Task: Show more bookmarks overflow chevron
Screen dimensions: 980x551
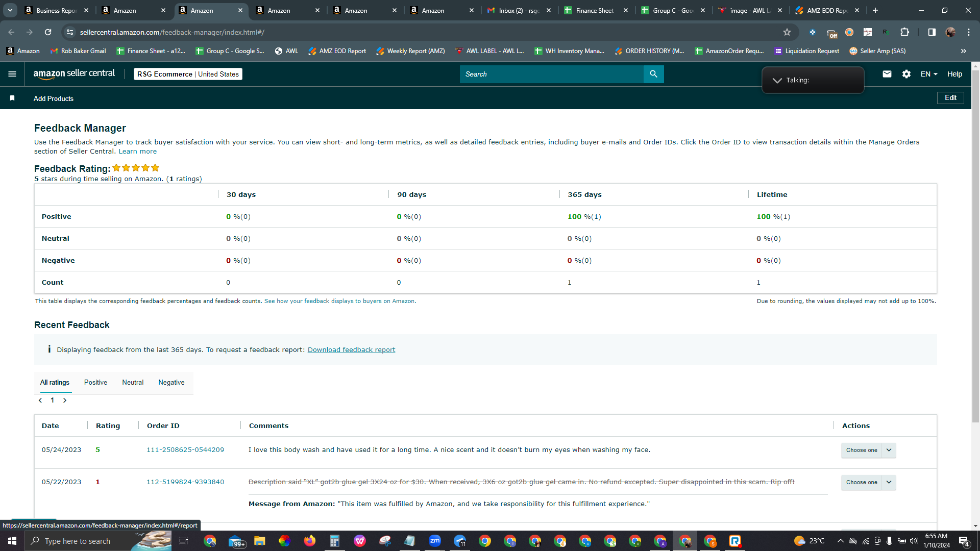Action: coord(964,51)
